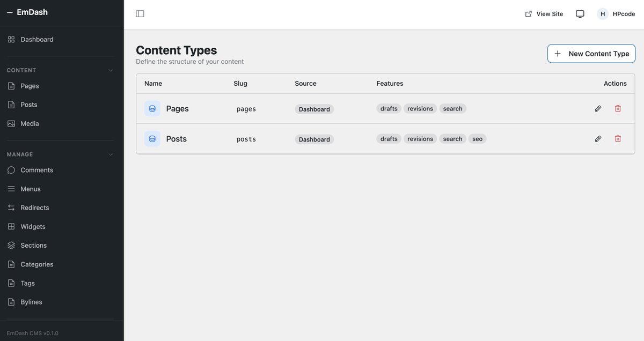Click the Source column header
644x341 pixels.
305,84
